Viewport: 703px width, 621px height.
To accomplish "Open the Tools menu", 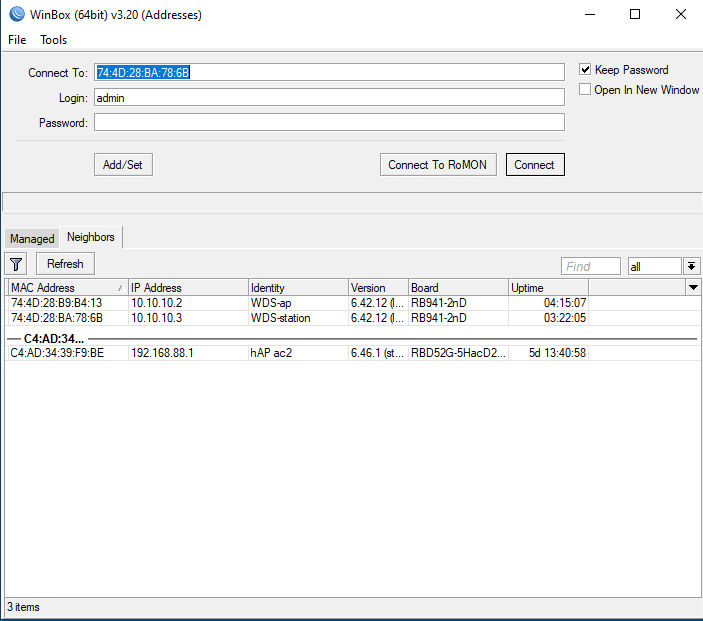I will point(53,40).
